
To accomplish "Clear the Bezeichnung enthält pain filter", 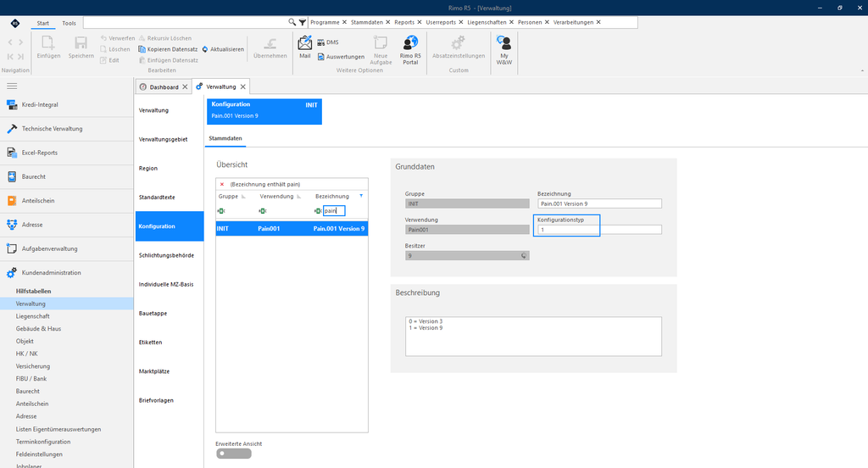I will (222, 185).
